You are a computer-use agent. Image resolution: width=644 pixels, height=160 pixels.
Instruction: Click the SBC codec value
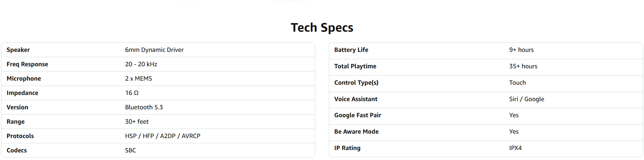point(130,150)
